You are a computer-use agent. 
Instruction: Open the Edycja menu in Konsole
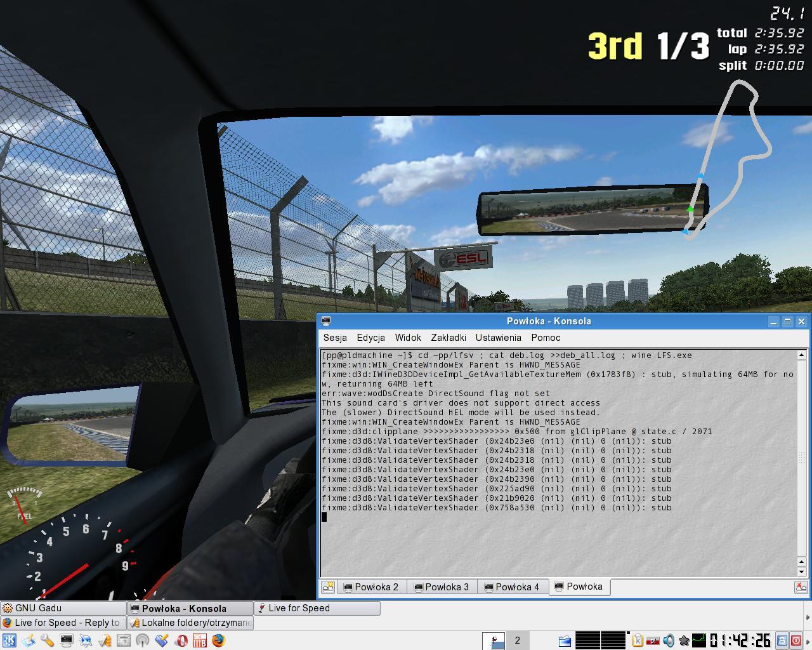point(371,338)
